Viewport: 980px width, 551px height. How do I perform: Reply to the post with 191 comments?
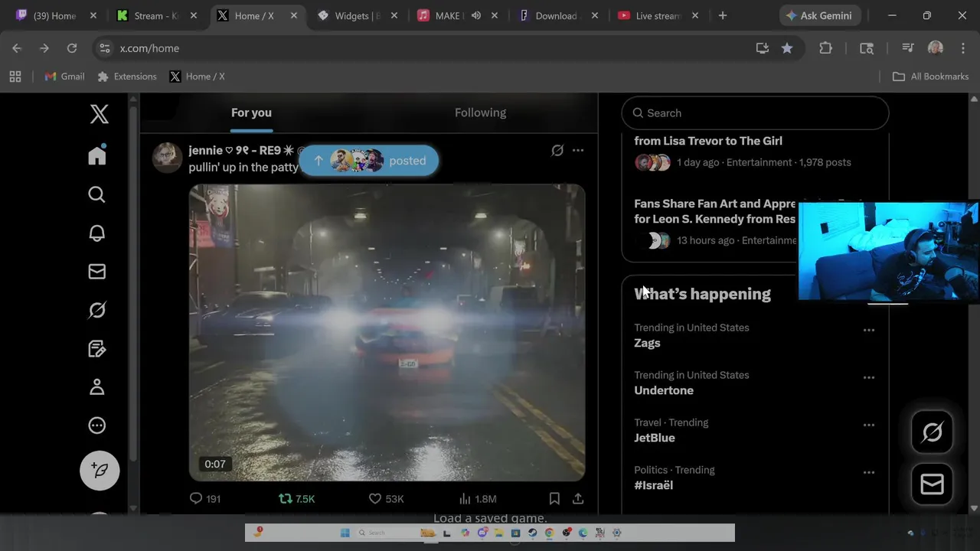(x=204, y=498)
